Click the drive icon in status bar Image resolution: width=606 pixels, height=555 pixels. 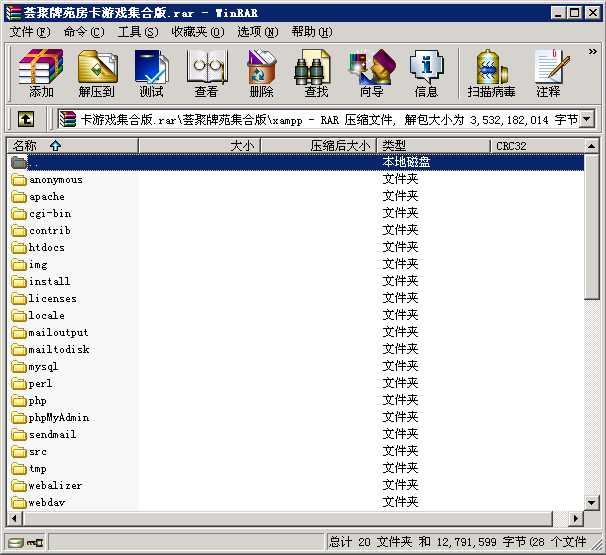pos(15,542)
